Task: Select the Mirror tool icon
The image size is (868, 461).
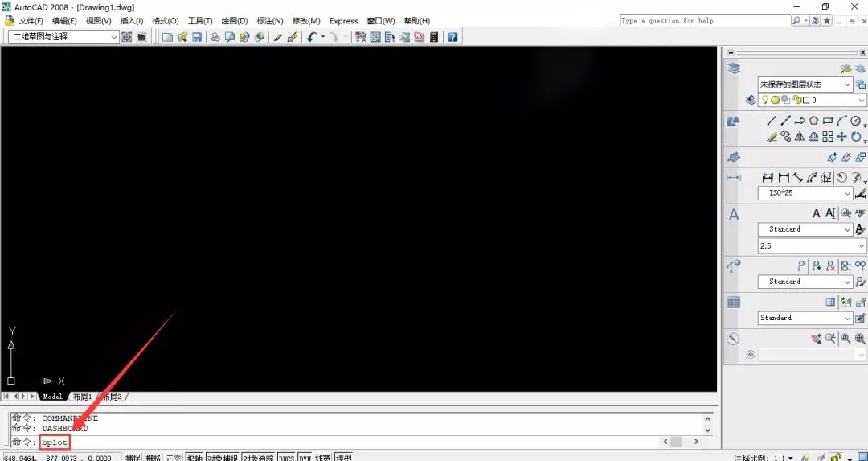Action: (x=800, y=136)
